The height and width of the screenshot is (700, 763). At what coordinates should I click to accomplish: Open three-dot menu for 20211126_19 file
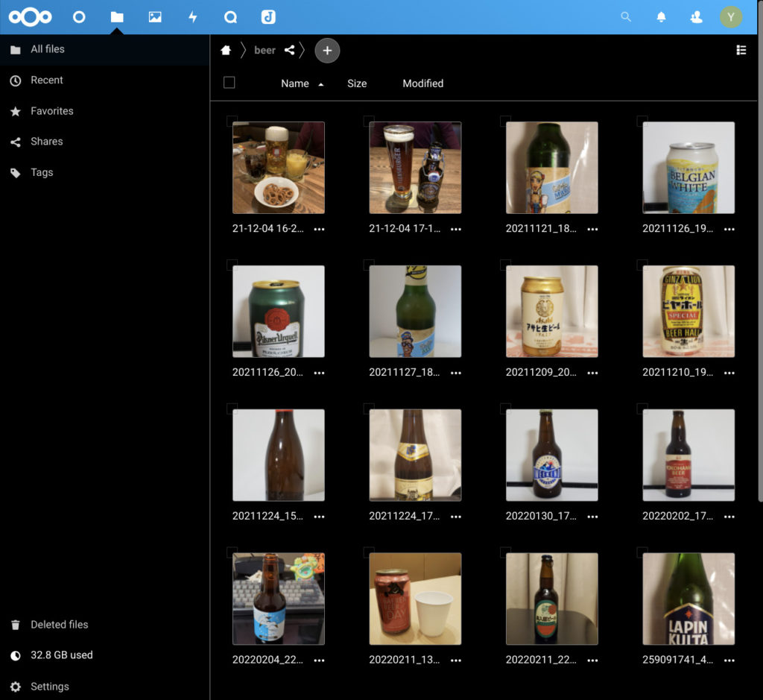pyautogui.click(x=729, y=229)
